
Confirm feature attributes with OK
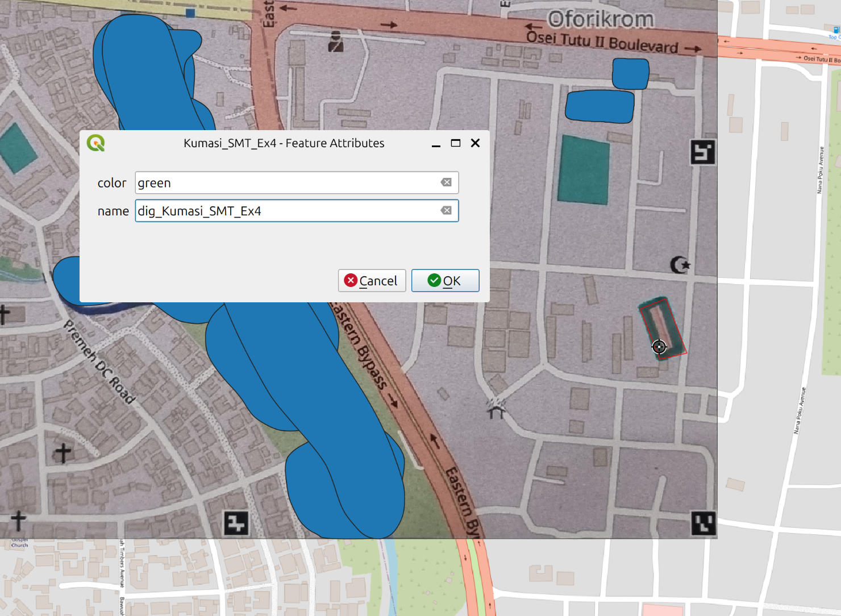pyautogui.click(x=445, y=281)
